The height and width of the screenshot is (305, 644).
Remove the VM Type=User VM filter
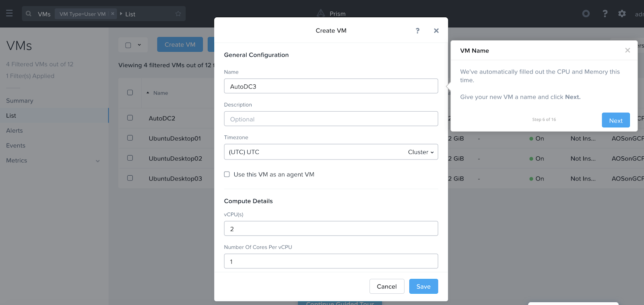[x=113, y=14]
